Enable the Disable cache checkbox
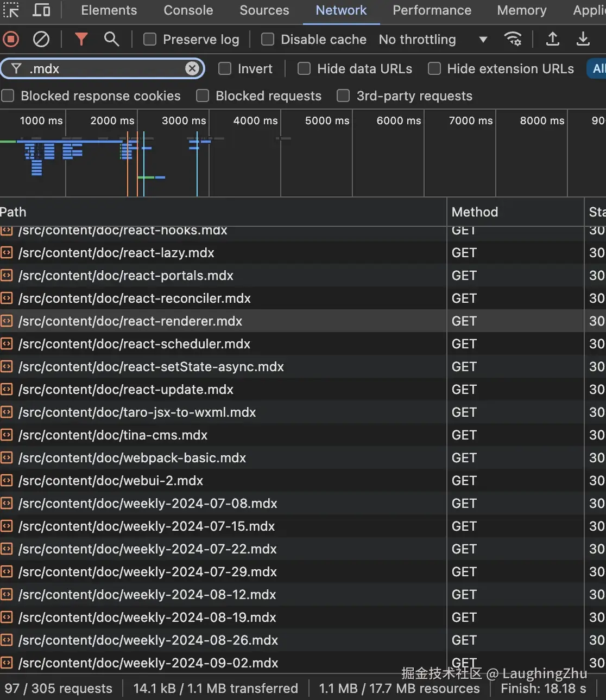606x700 pixels. 268,39
